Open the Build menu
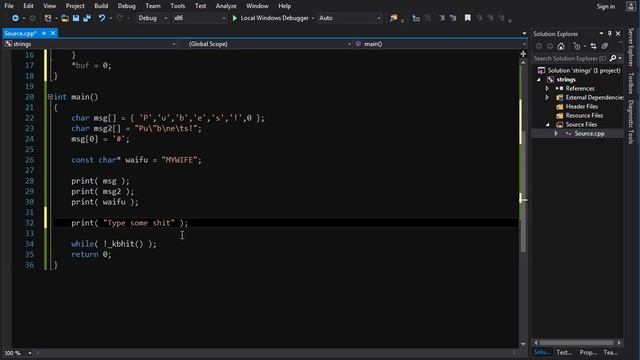The image size is (640, 360). tap(101, 6)
